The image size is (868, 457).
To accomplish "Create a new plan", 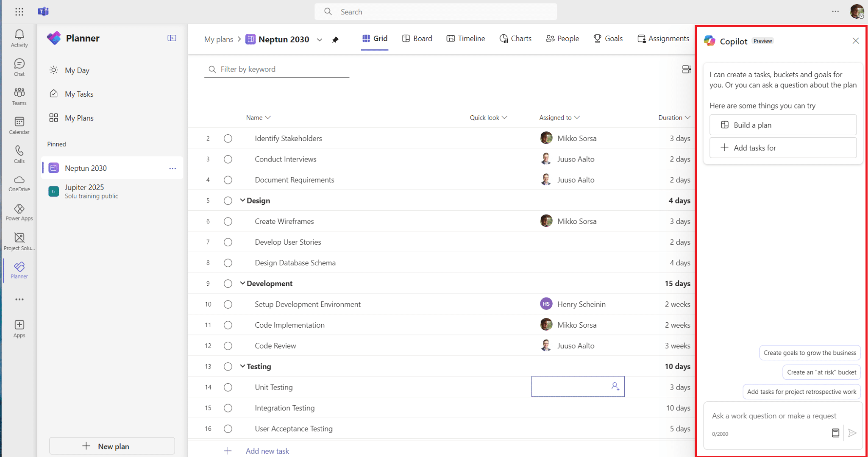I will (x=112, y=446).
